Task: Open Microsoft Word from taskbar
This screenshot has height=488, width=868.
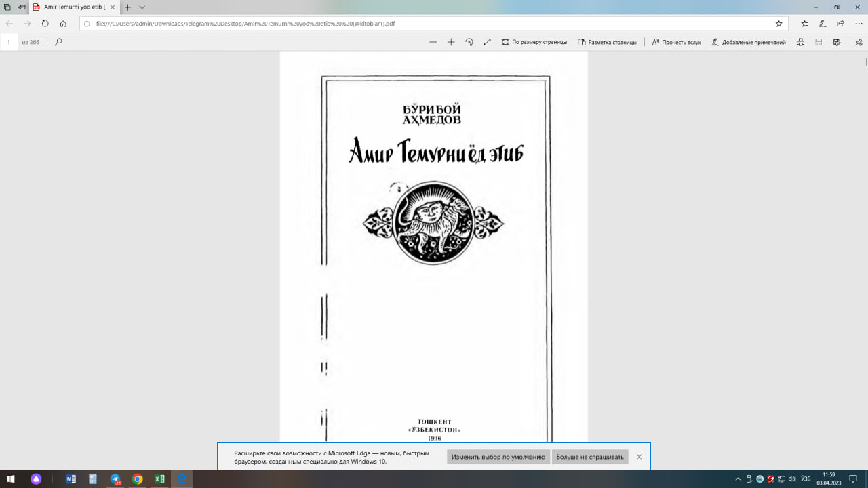Action: (x=71, y=479)
